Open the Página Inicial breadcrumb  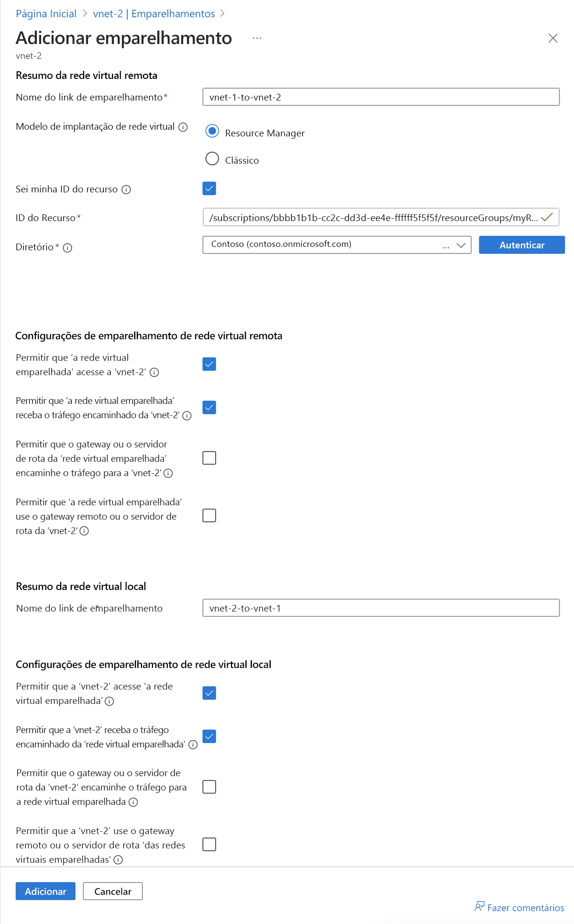tap(46, 14)
